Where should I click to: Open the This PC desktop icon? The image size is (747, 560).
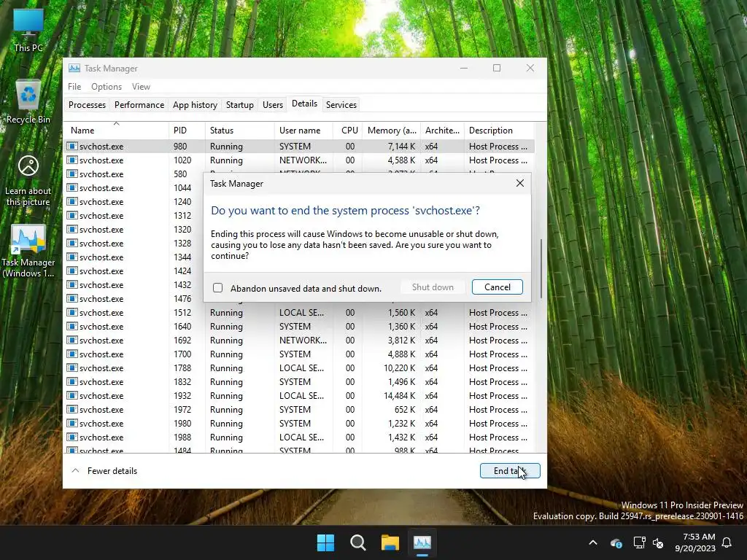pos(28,29)
